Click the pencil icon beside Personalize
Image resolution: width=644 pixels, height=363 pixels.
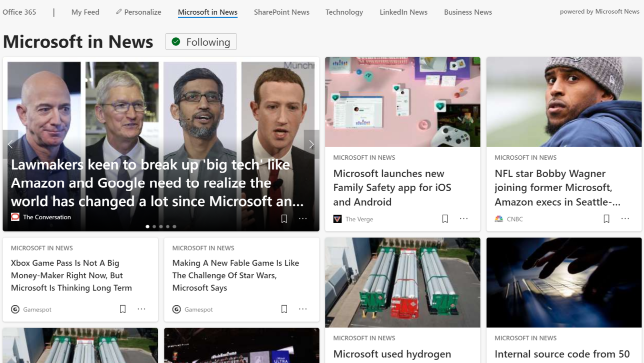[x=119, y=12]
